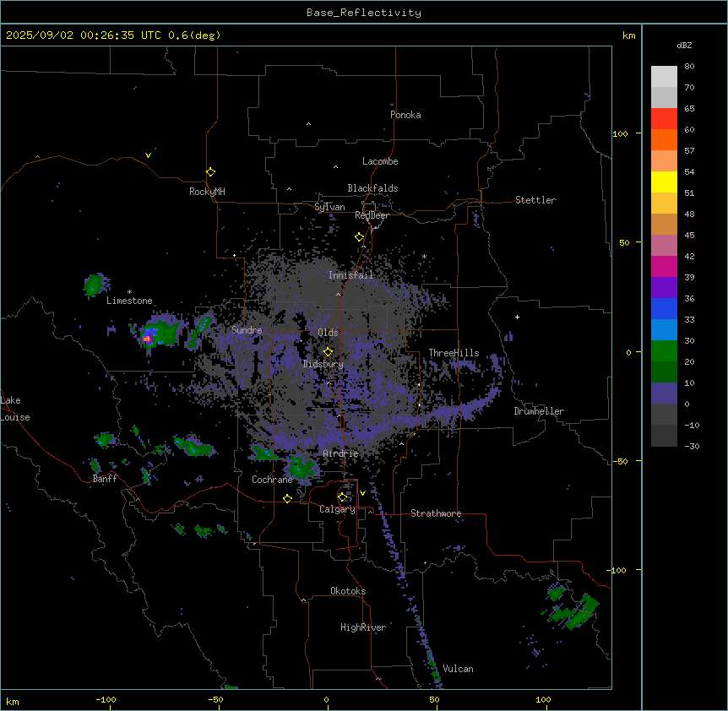
Task: Click the asterisk marker above Limestone
Action: 129,292
